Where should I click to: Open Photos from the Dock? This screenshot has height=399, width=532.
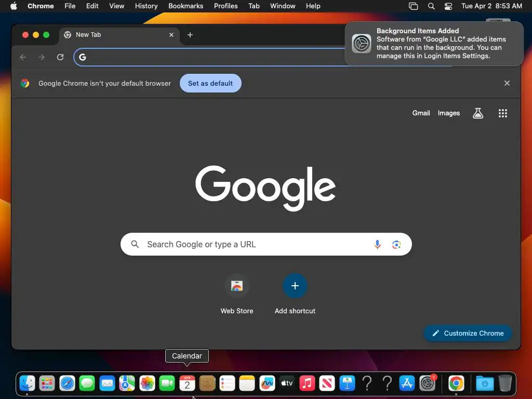[x=147, y=383]
